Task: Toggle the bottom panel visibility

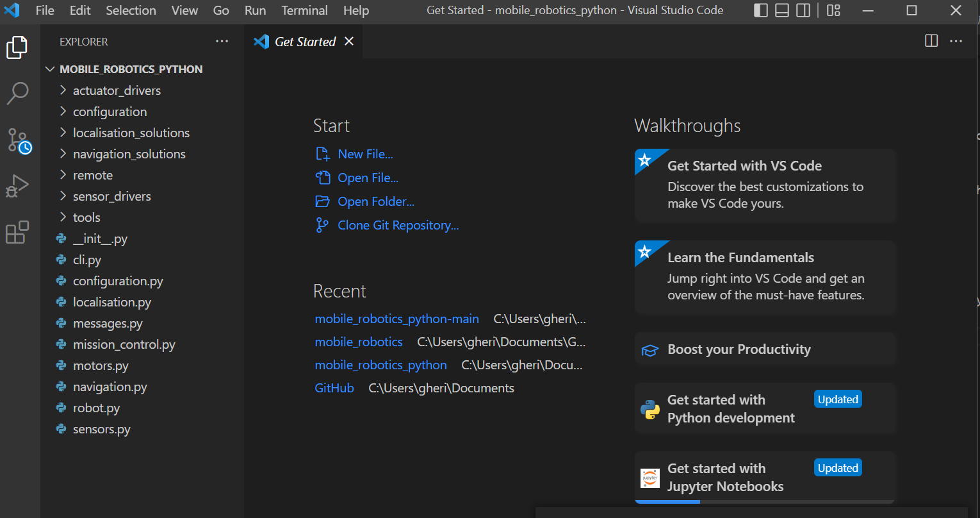Action: pos(781,10)
